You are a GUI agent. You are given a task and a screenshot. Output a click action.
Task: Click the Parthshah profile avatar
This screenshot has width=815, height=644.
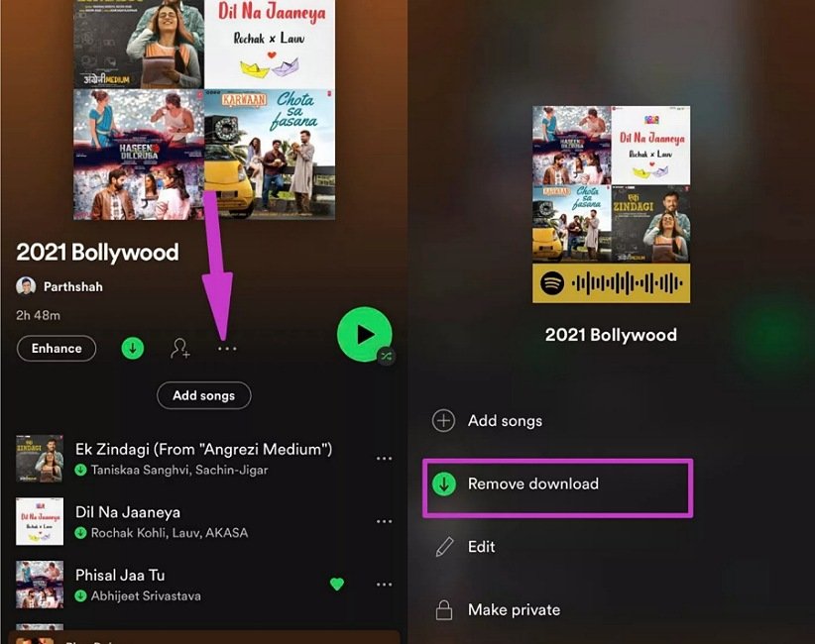pos(26,286)
